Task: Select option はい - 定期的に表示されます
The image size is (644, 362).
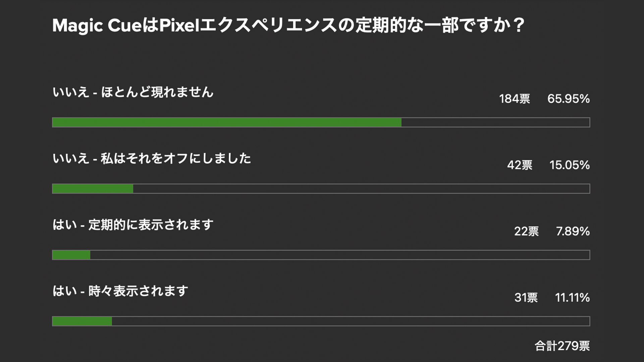Action: pyautogui.click(x=133, y=225)
